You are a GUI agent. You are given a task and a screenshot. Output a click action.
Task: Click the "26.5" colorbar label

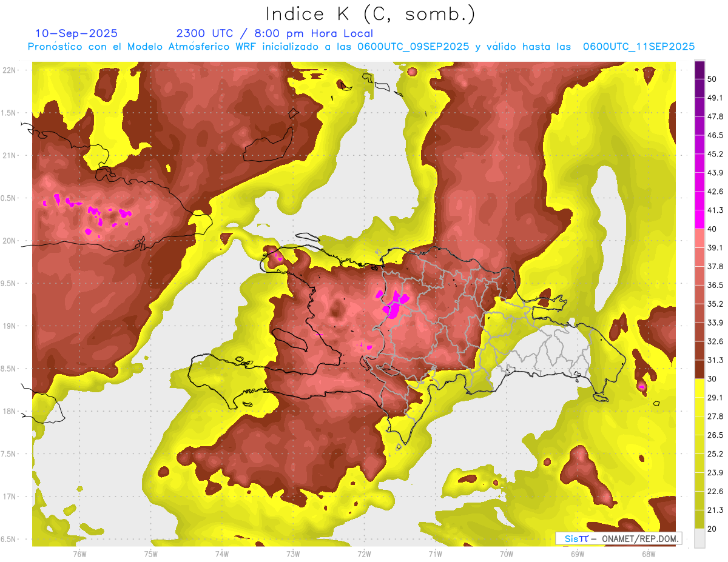tap(715, 435)
